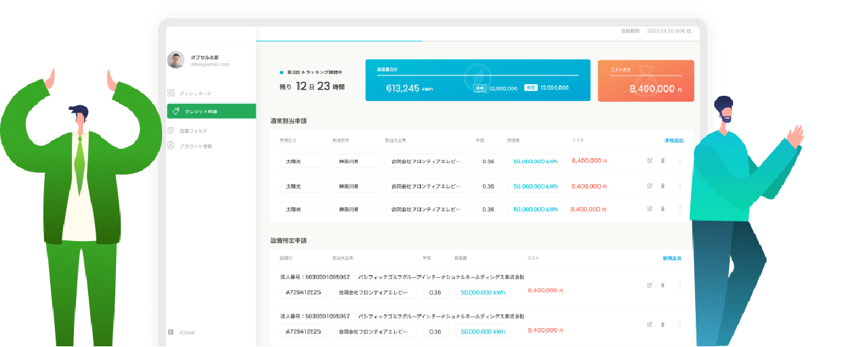Delete the first 通常割当申請 row via trash icon
This screenshot has height=347, width=868.
pos(663,161)
